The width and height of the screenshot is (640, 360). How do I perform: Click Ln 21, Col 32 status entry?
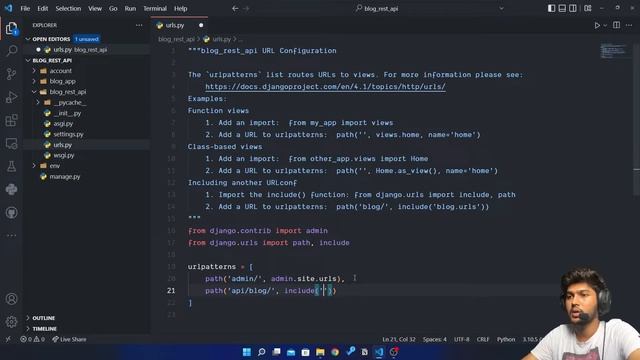pos(398,339)
